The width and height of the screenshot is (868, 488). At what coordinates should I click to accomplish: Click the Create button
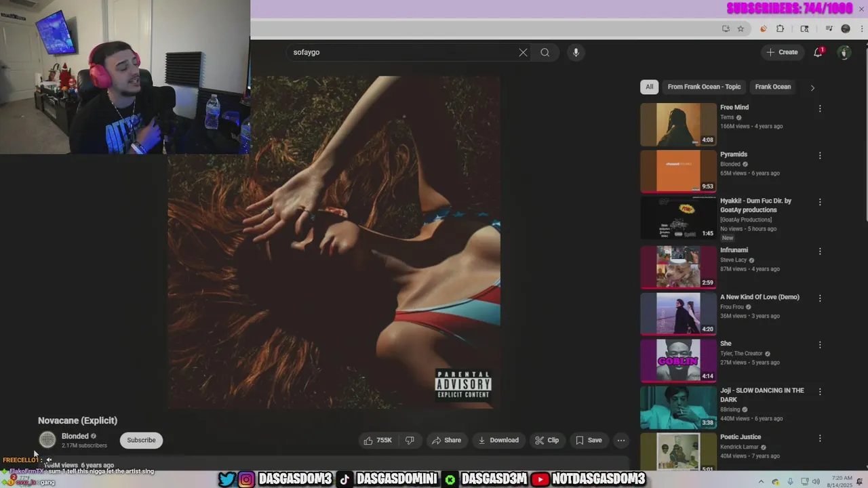coord(782,52)
